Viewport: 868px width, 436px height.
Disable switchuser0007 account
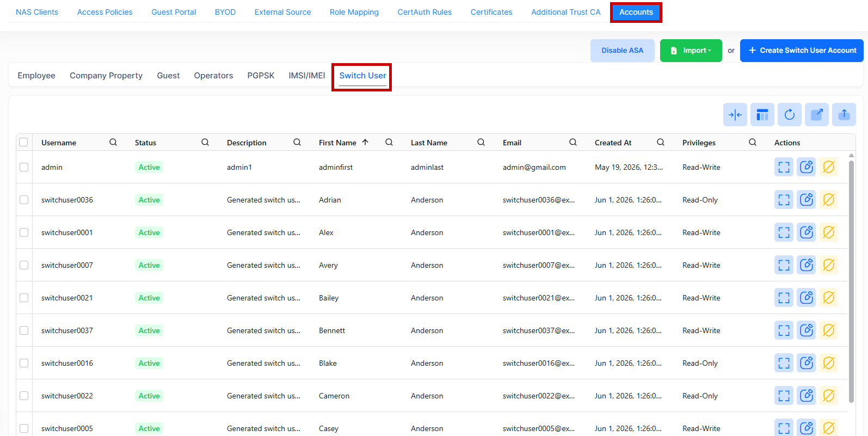pos(828,265)
